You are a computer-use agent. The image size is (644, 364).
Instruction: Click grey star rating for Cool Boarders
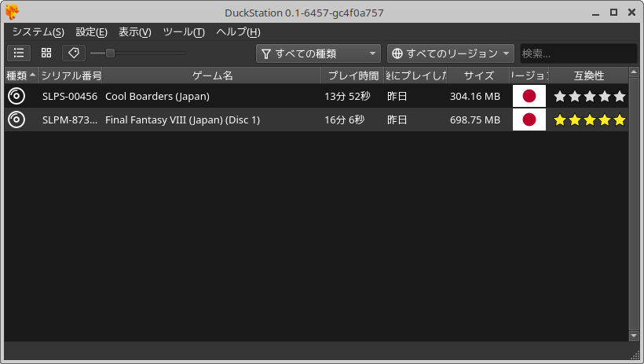tap(589, 96)
